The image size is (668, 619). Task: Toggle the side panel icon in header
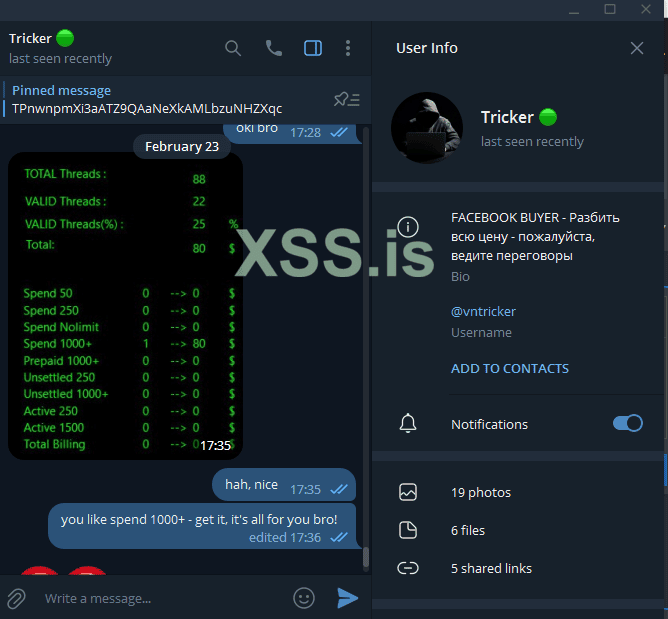pyautogui.click(x=313, y=48)
